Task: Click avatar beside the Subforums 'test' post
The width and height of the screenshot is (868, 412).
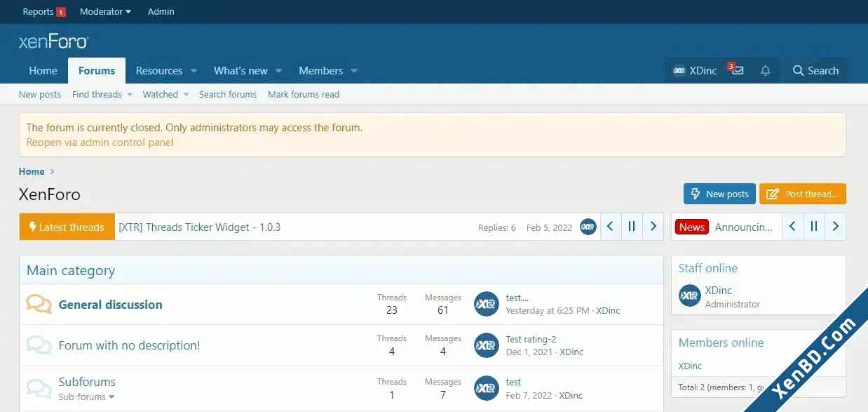Action: coord(487,388)
